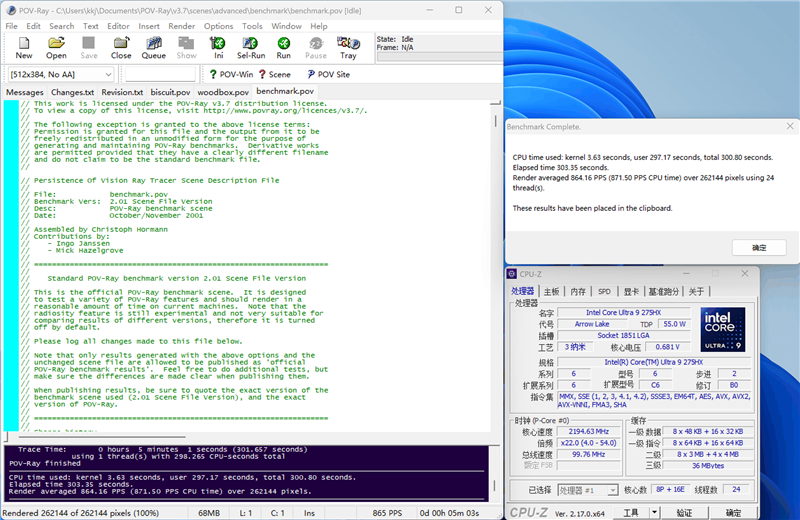800x520 pixels.
Task: Start rendering with the Run icon
Action: (x=284, y=48)
